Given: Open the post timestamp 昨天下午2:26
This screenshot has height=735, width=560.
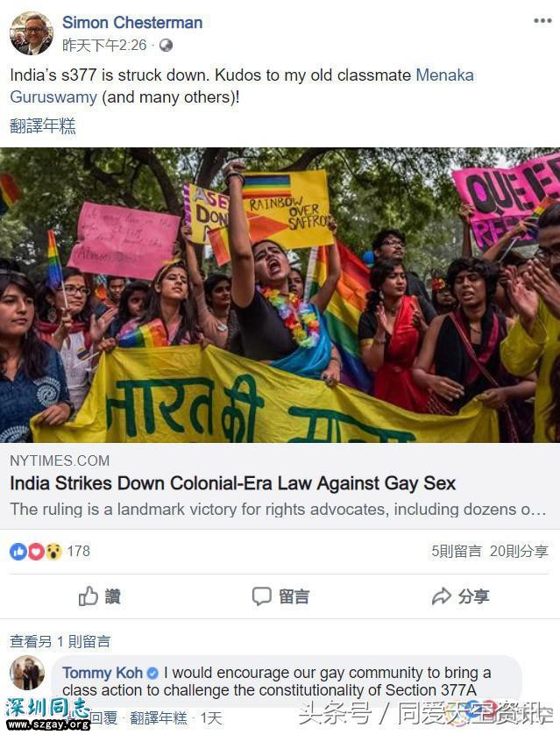Looking at the screenshot, I should point(104,46).
